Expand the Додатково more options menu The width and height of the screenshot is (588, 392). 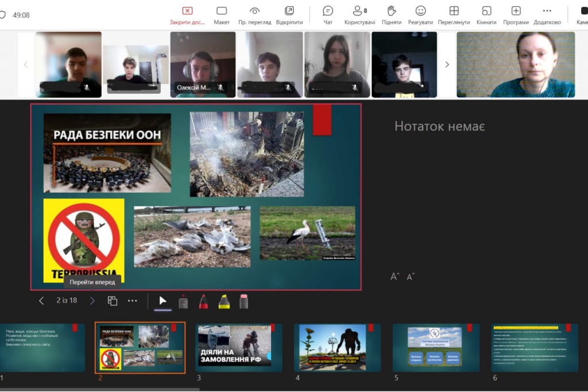[x=547, y=15]
